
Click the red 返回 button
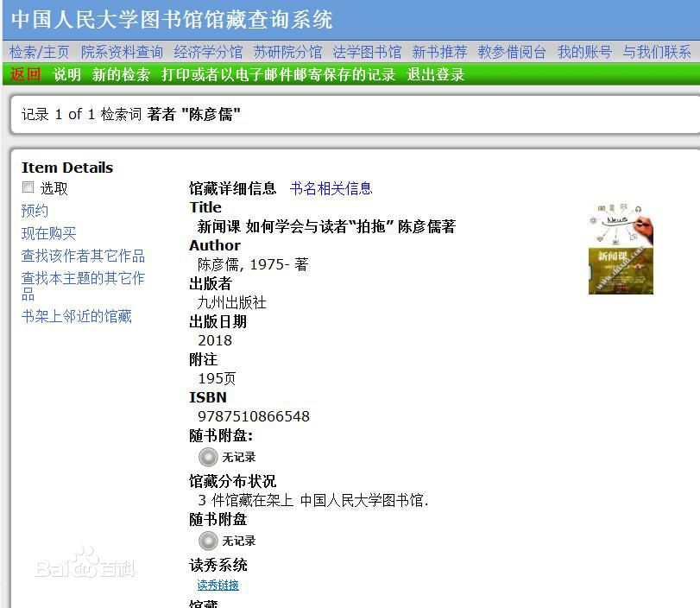25,74
